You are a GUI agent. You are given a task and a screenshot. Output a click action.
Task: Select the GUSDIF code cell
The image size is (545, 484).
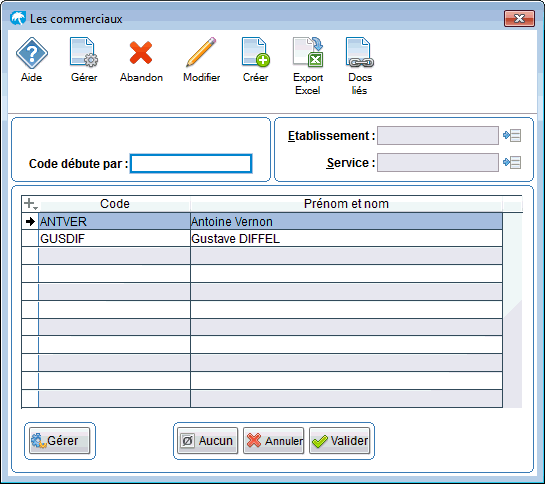pos(114,239)
